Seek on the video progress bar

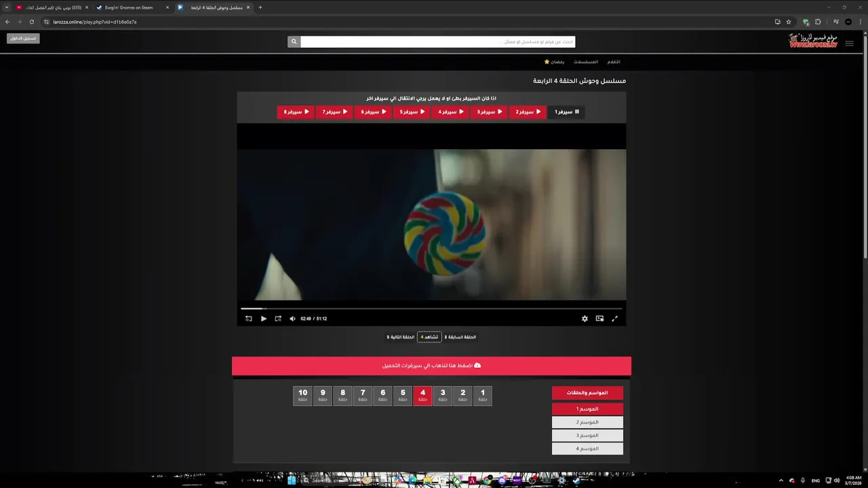[431, 308]
